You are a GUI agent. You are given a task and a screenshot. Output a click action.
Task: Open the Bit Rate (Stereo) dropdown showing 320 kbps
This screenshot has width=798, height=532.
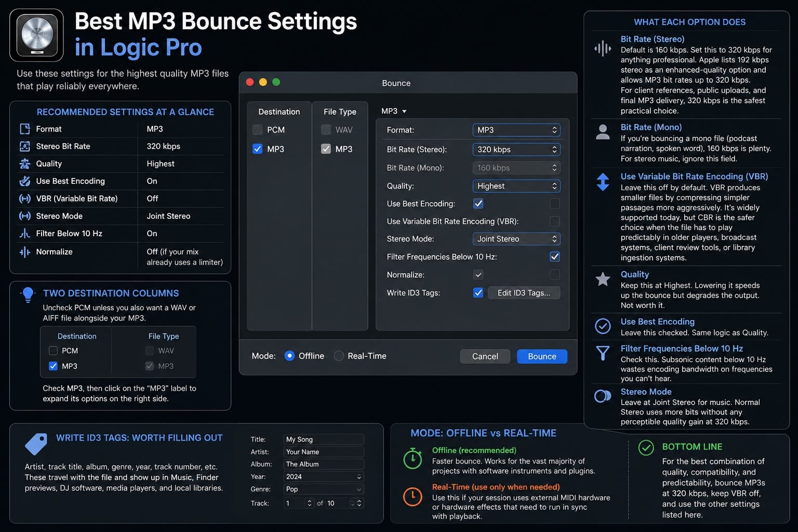516,150
